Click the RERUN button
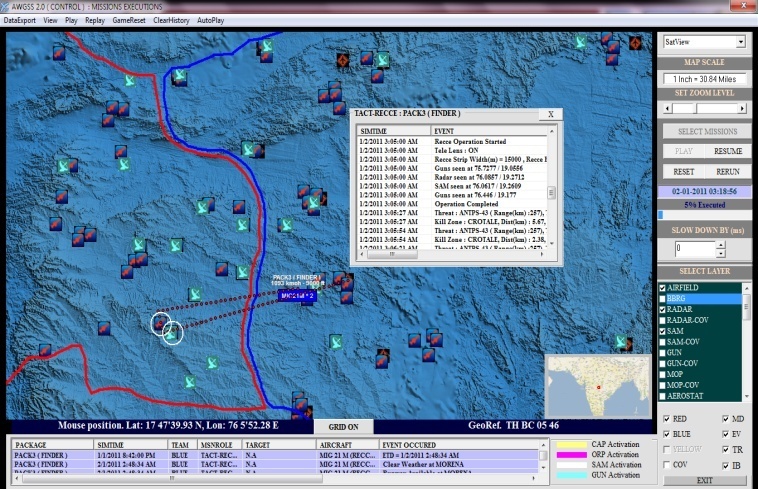The height and width of the screenshot is (489, 758). click(x=728, y=172)
